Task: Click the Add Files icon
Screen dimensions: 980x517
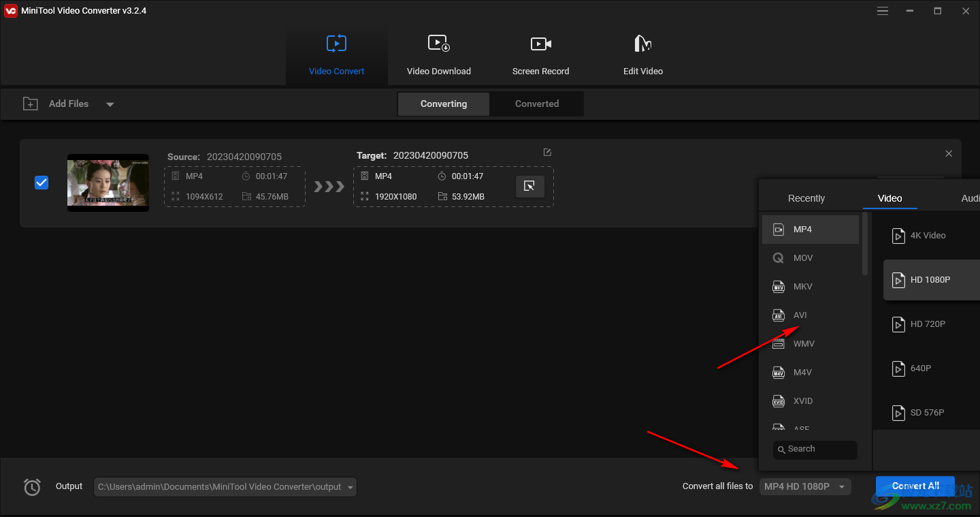Action: pos(31,104)
